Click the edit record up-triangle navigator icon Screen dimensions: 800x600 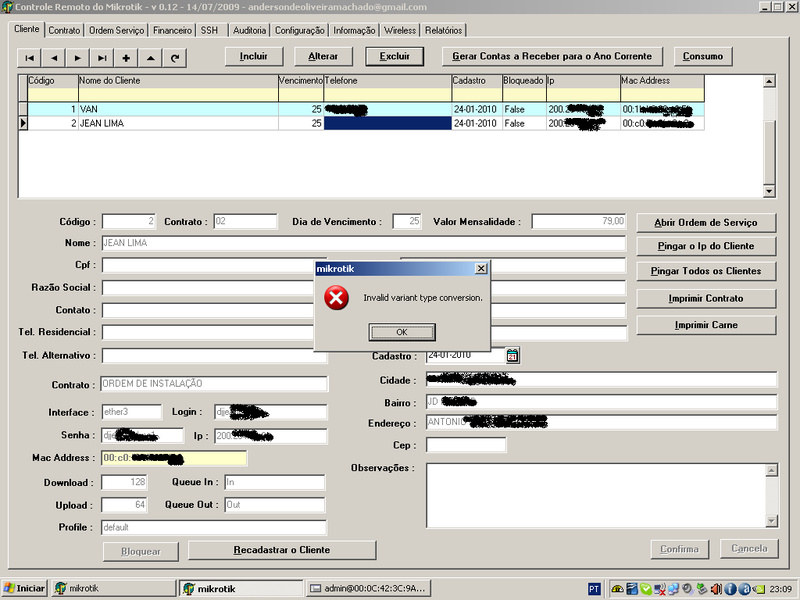[151, 58]
